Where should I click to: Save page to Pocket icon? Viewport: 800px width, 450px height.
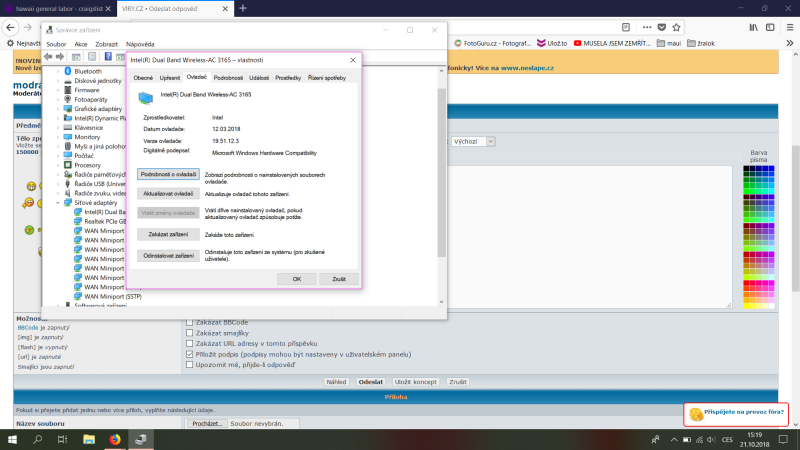(x=662, y=28)
